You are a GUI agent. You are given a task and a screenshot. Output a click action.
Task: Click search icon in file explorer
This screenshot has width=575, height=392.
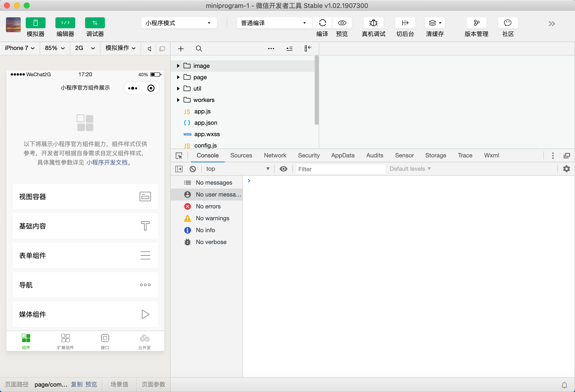click(199, 49)
